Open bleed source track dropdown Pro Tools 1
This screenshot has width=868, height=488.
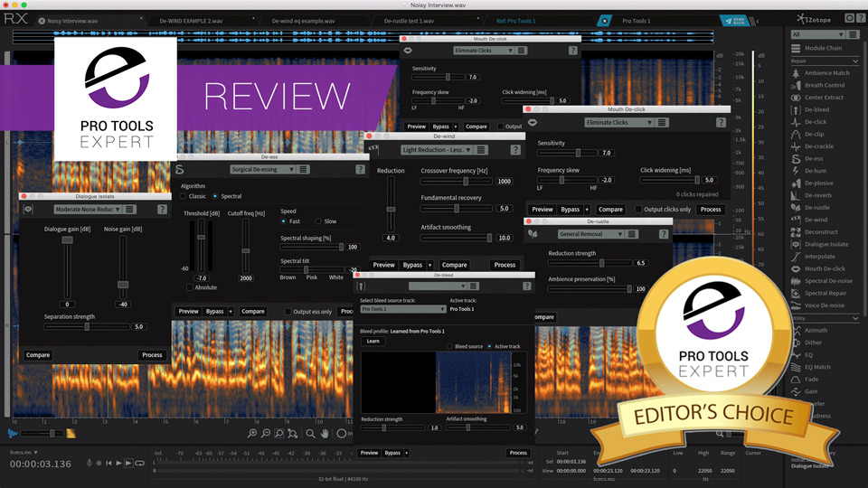pos(402,309)
